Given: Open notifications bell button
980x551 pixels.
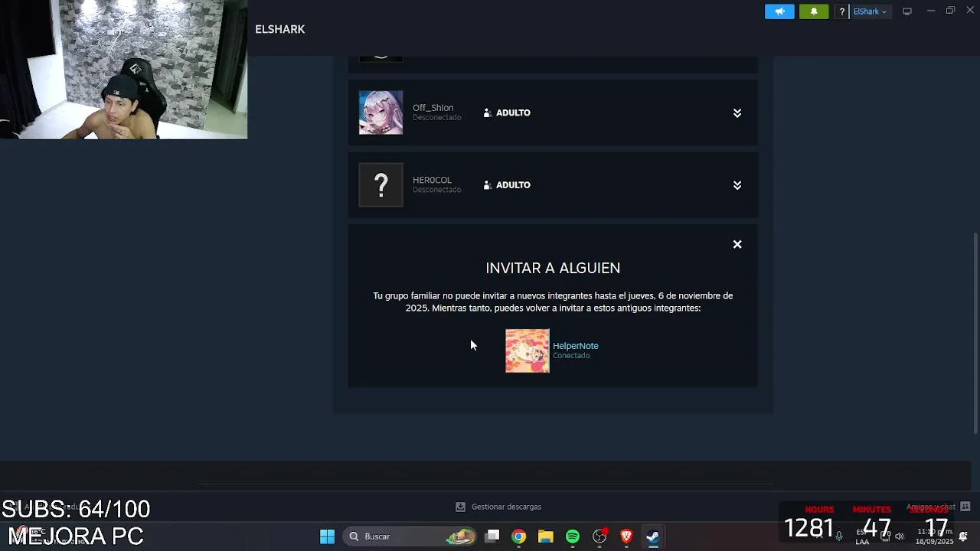Looking at the screenshot, I should coord(814,11).
